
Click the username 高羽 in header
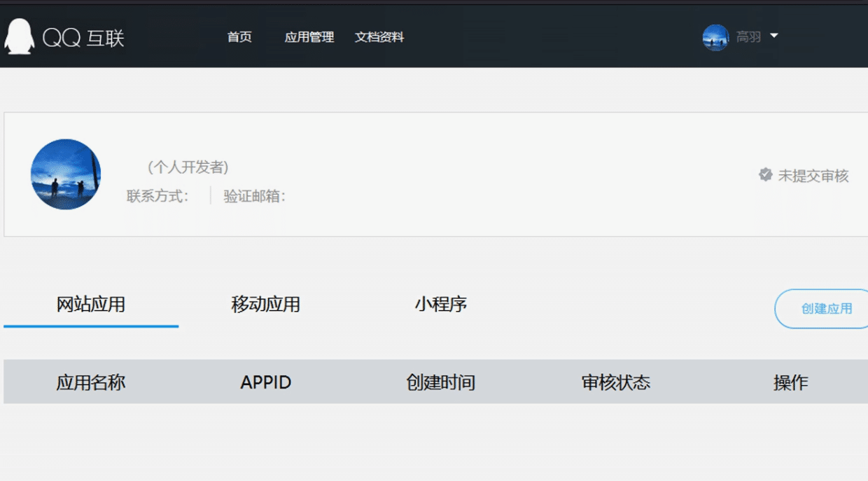748,37
